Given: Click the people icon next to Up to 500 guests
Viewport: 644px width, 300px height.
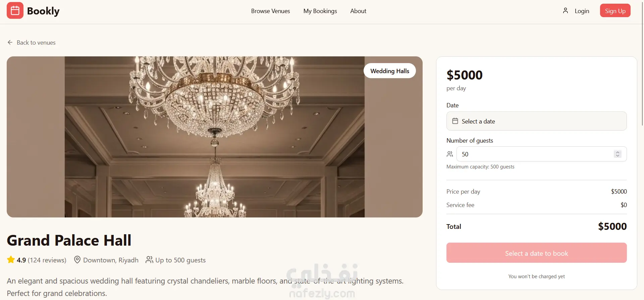Looking at the screenshot, I should [x=149, y=260].
